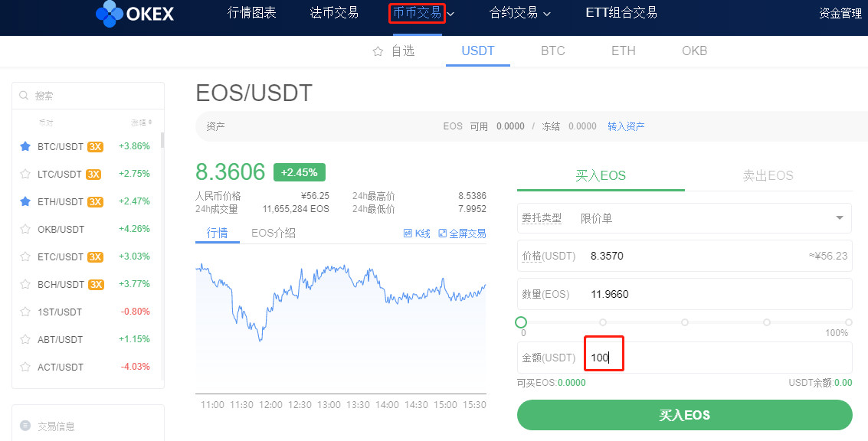Click the 8.3606 last price
Screen dimensions: 868x441
(x=231, y=172)
